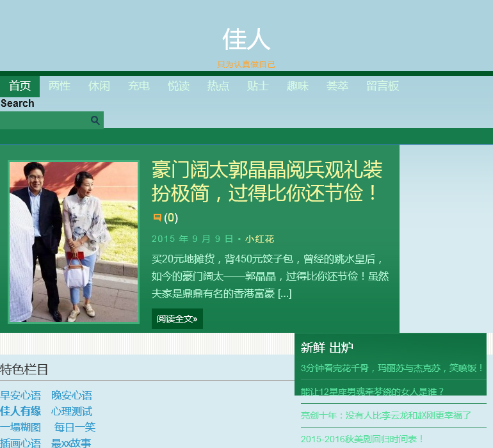Screen dimensions: 493x448
Task: Open the 每日一笑 column link
Action: pos(74,428)
